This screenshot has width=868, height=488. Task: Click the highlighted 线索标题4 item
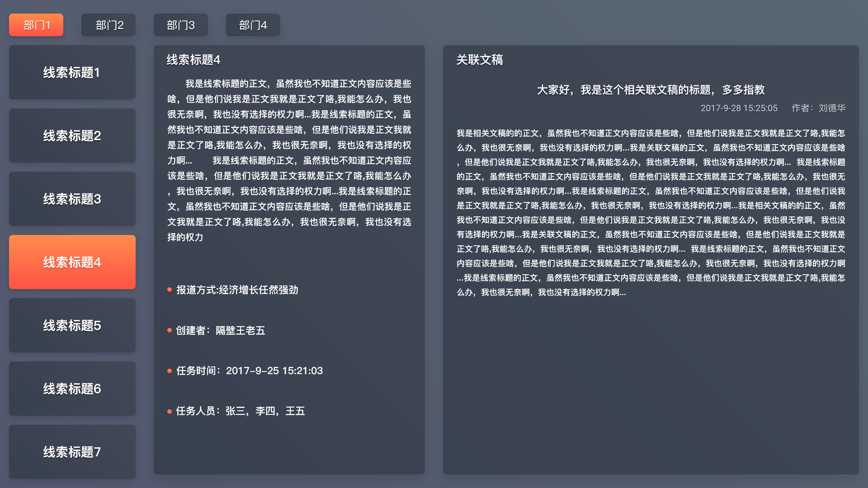tap(72, 262)
